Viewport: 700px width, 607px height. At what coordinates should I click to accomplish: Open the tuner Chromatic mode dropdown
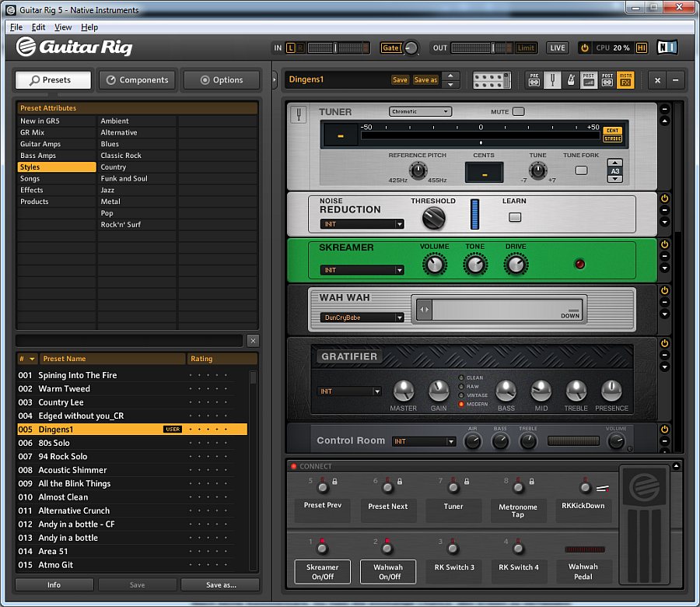(x=420, y=111)
